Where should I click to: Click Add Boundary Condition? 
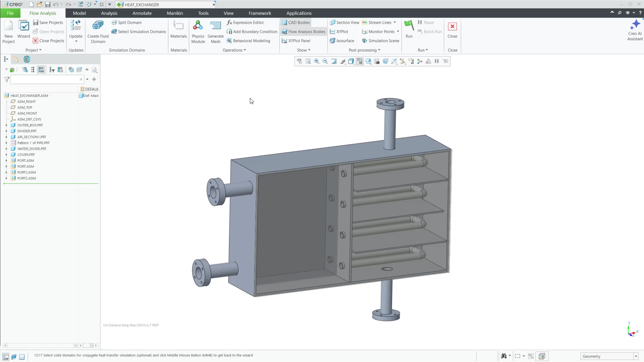coord(252,32)
